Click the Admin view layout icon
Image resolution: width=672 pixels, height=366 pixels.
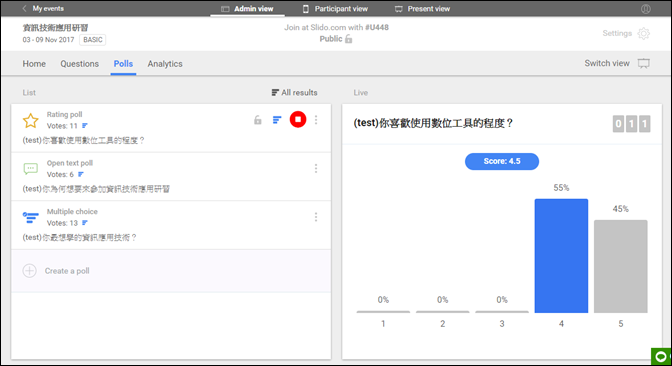tap(225, 9)
